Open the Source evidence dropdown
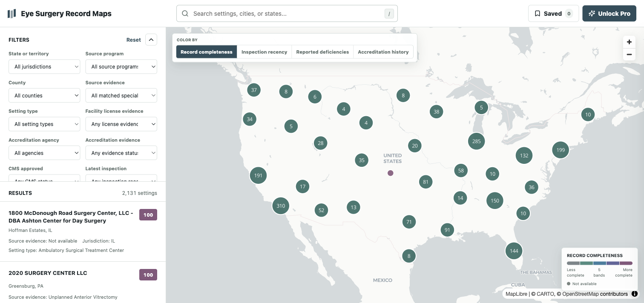This screenshot has width=644, height=303. pyautogui.click(x=121, y=95)
